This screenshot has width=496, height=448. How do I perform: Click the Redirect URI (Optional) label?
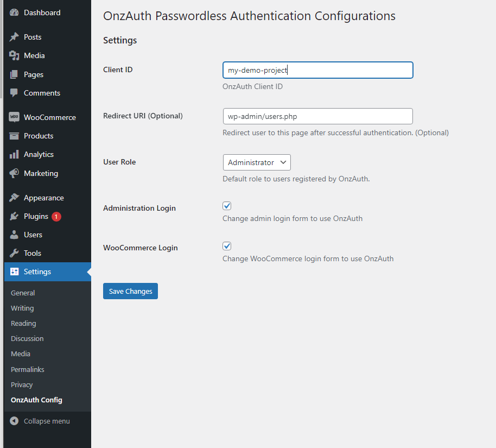pos(143,116)
